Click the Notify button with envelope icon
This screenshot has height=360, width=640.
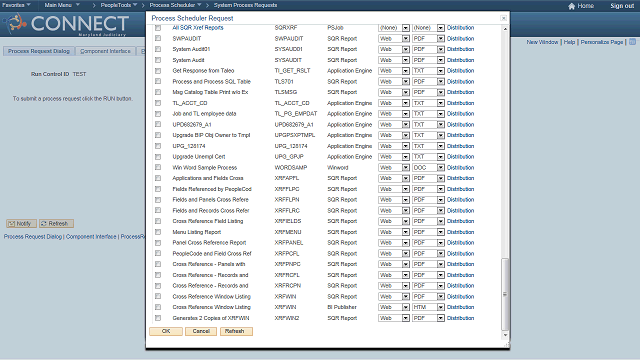21,224
